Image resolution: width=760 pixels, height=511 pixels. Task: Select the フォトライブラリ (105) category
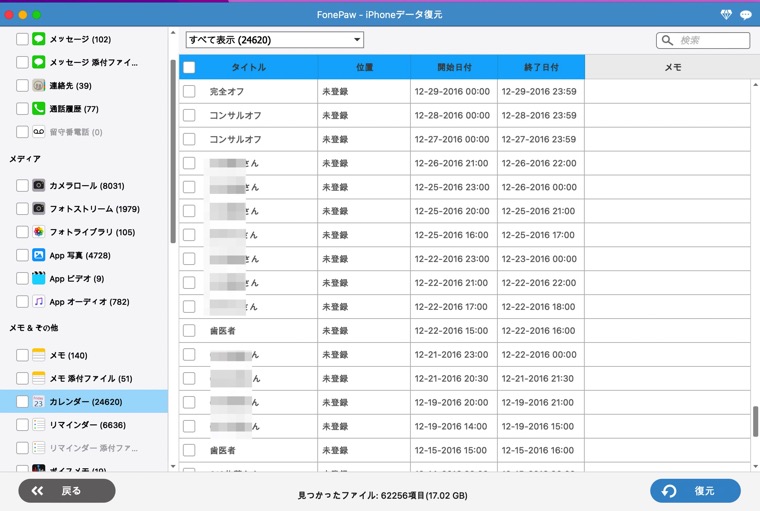tap(92, 232)
